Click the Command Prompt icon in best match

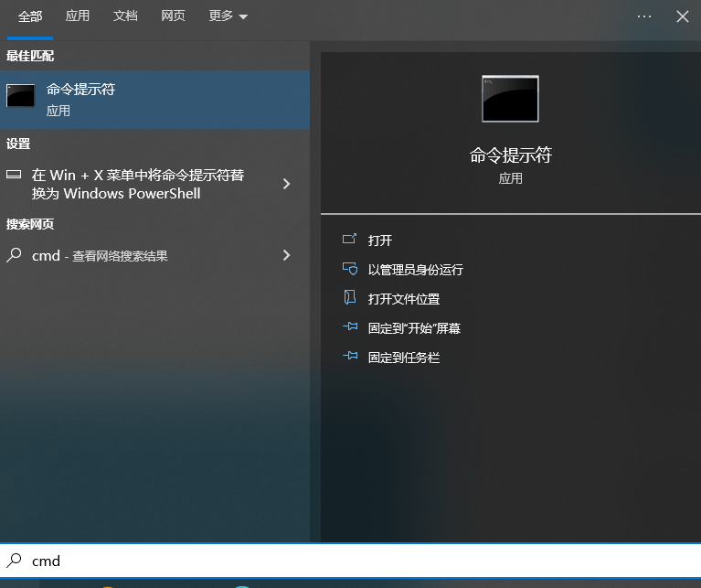click(21, 96)
